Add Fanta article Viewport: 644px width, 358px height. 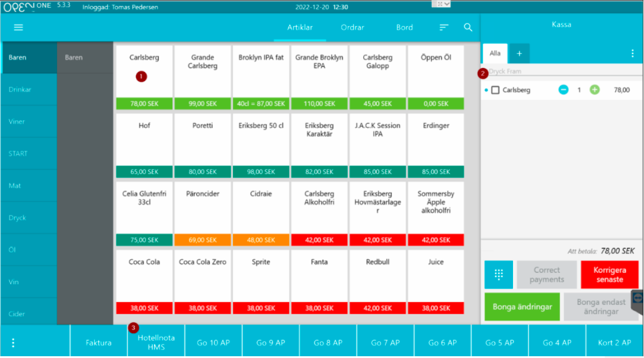pos(319,282)
